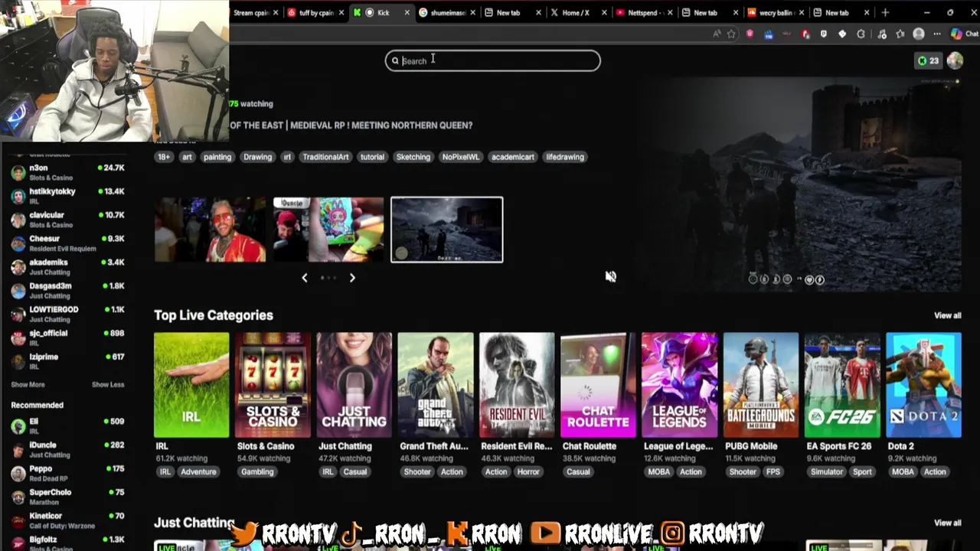Switch to the tuff by cpain tab

315,12
